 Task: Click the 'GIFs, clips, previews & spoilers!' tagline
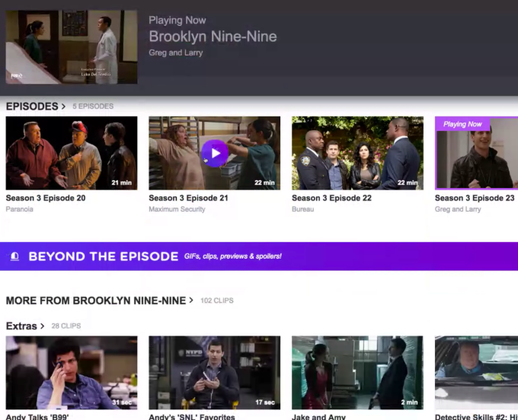(233, 256)
